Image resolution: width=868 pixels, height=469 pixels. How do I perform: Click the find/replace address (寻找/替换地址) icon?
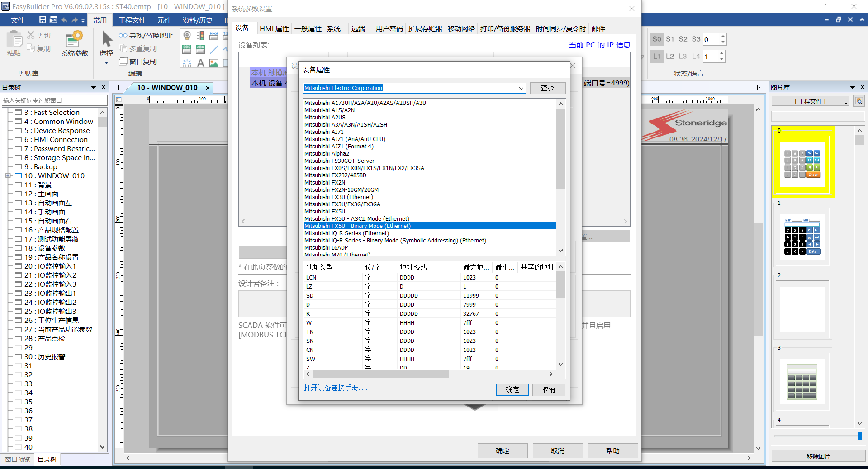[123, 35]
